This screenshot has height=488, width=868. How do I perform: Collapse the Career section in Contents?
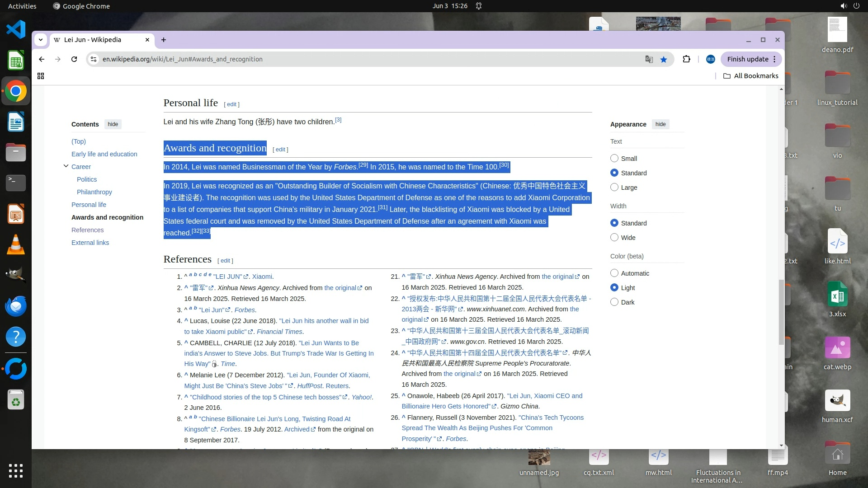tap(66, 166)
